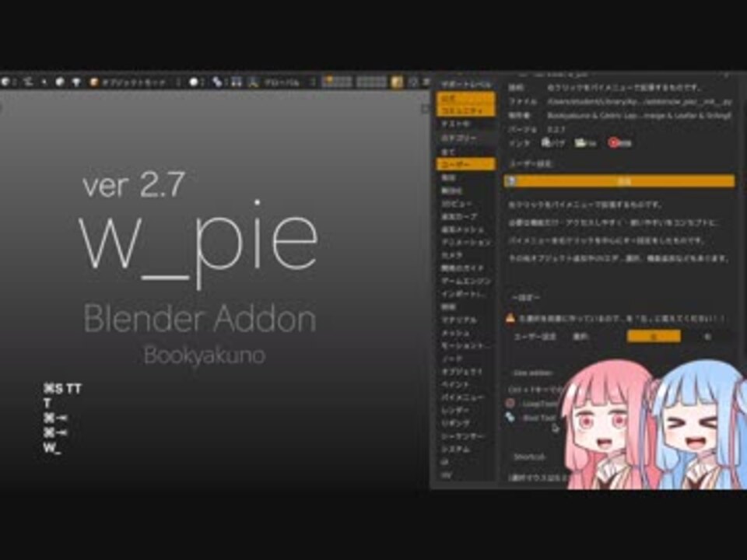Choose the orange 左 selection button
The height and width of the screenshot is (560, 747).
point(654,336)
